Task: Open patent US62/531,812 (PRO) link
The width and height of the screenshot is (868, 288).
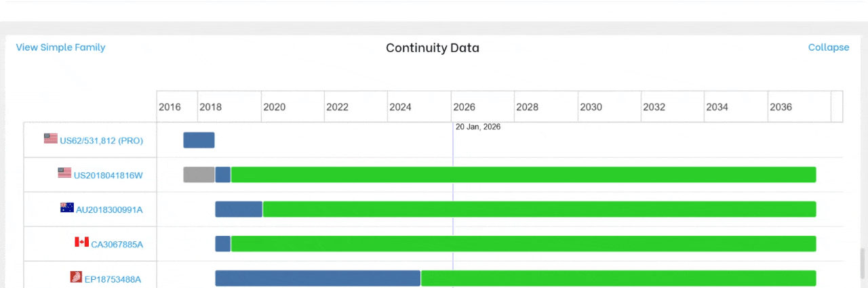Action: click(101, 141)
